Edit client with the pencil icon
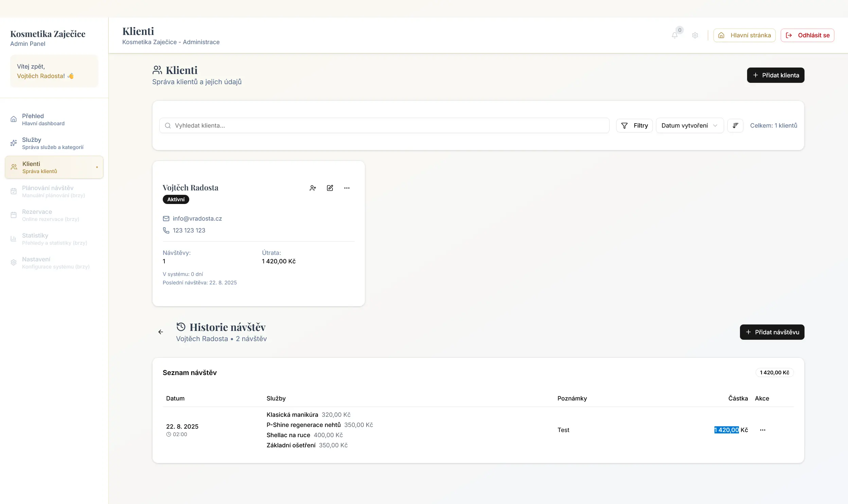The width and height of the screenshot is (848, 504). tap(330, 188)
